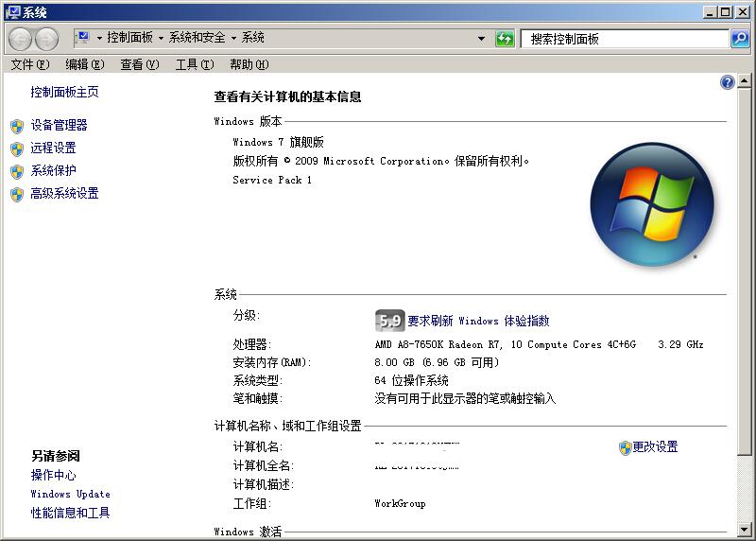Open 设备管理器 link

[x=59, y=125]
